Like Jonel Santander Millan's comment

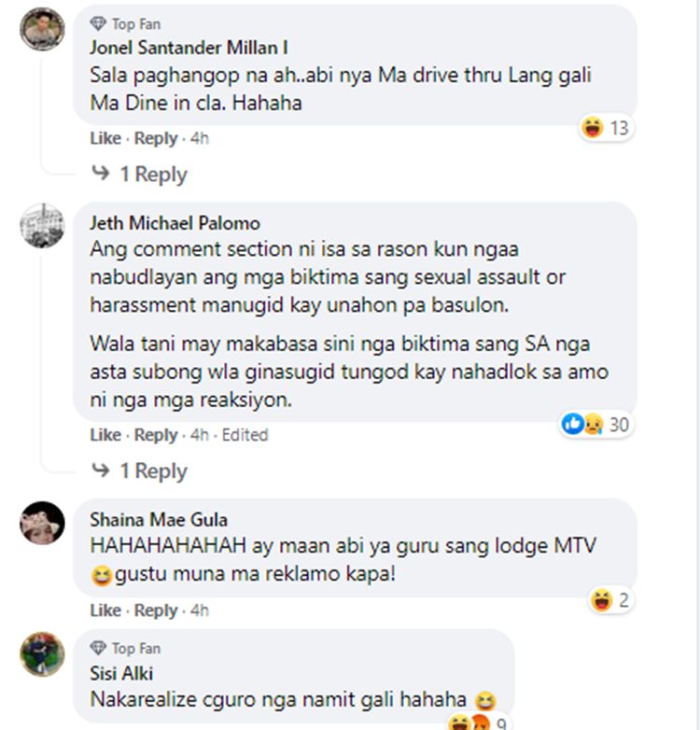[105, 138]
